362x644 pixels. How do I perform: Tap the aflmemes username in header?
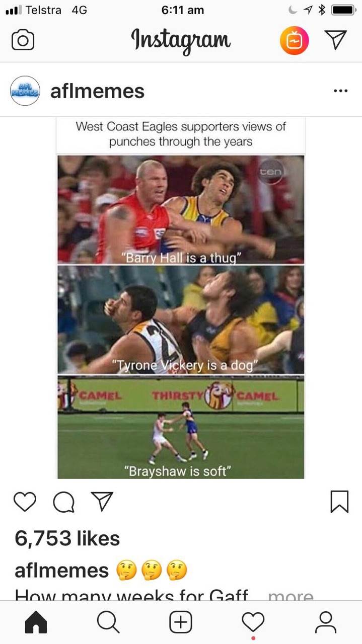97,91
